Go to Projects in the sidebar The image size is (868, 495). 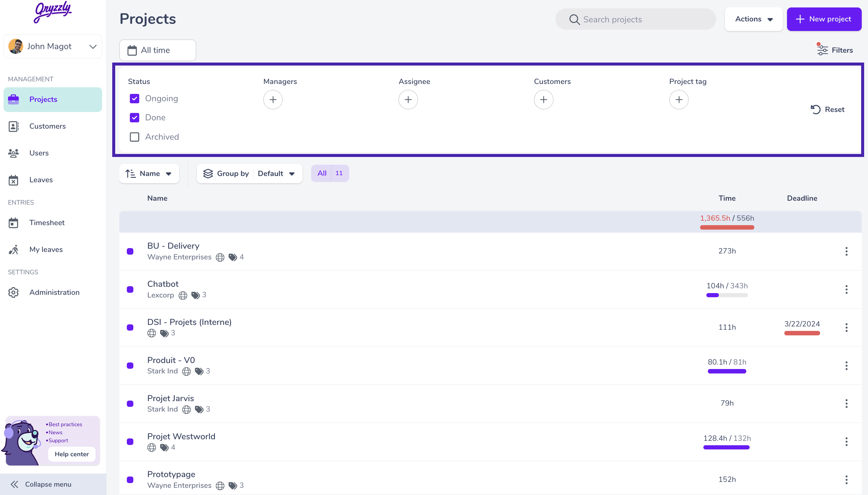tap(53, 99)
